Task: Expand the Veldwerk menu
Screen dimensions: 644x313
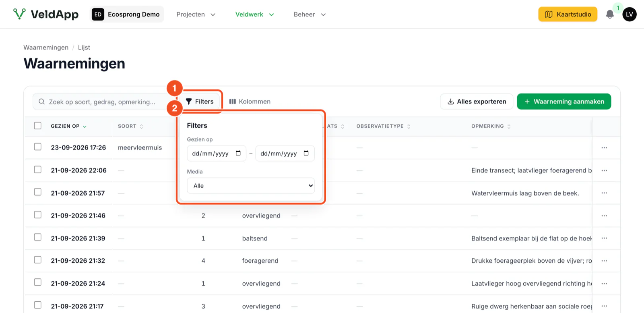Action: (x=255, y=15)
